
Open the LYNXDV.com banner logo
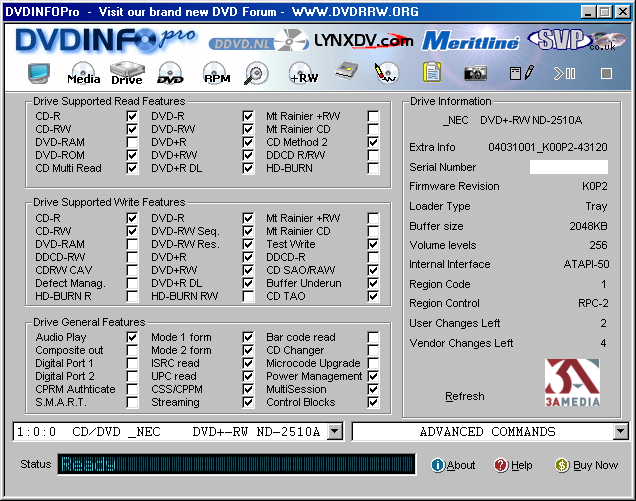(x=363, y=41)
